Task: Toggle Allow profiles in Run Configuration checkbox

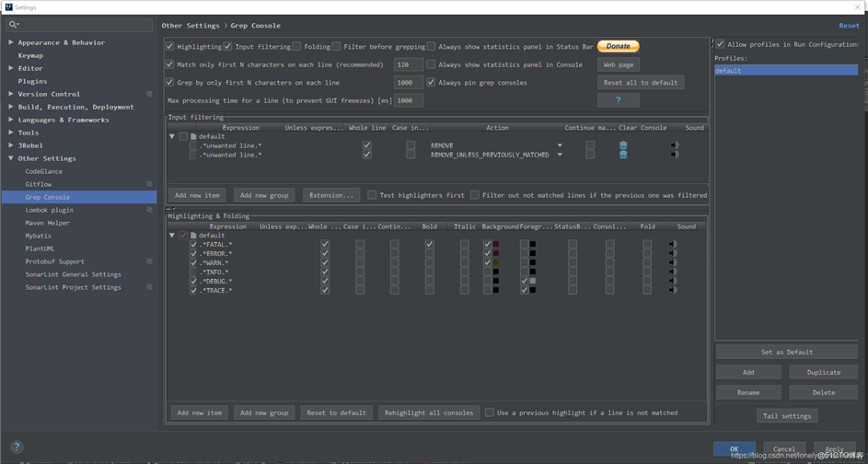Action: tap(720, 44)
